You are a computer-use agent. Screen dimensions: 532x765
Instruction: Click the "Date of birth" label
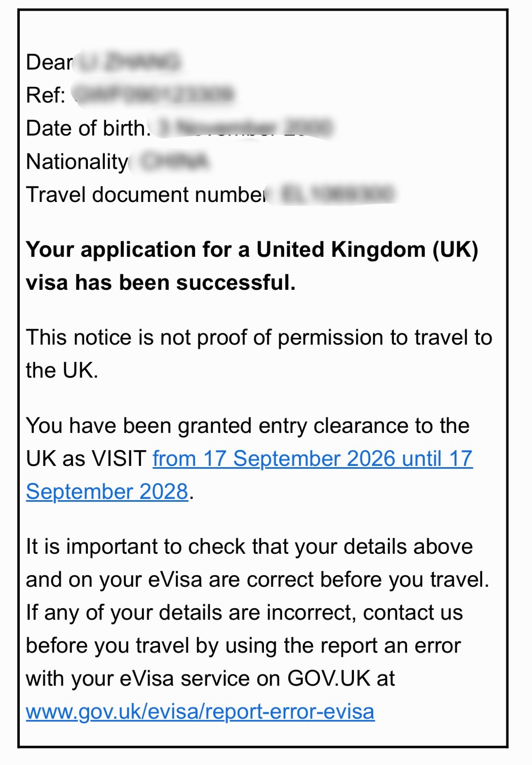click(x=87, y=128)
